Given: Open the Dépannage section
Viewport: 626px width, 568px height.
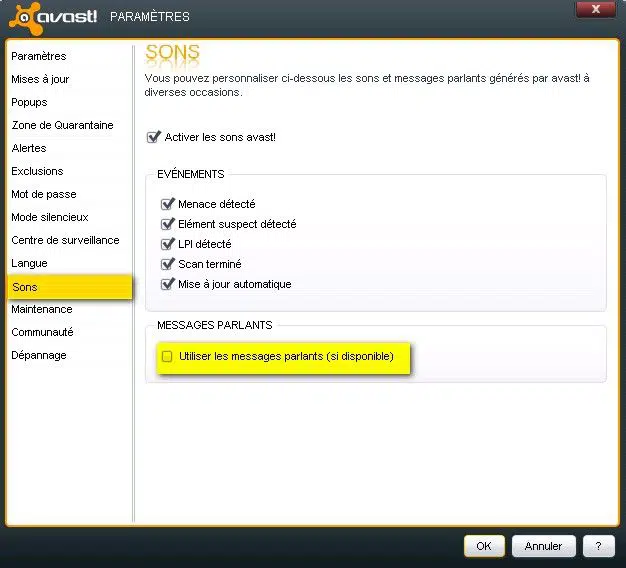Looking at the screenshot, I should click(39, 355).
